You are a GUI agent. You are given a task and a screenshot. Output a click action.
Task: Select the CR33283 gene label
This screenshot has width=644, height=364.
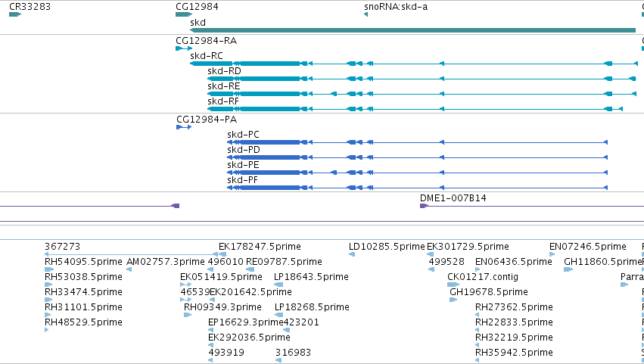[x=30, y=7]
